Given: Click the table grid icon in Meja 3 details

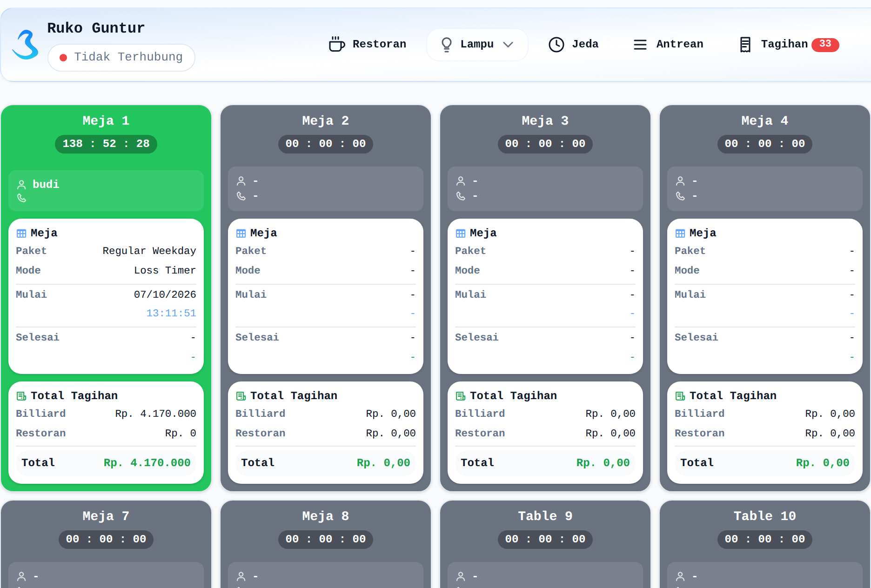Looking at the screenshot, I should click(x=461, y=233).
